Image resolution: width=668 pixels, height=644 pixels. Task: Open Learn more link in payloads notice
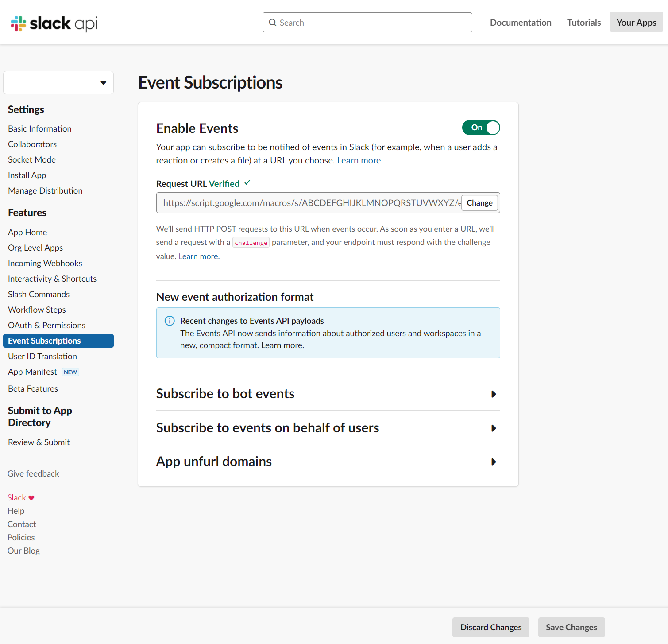(282, 345)
